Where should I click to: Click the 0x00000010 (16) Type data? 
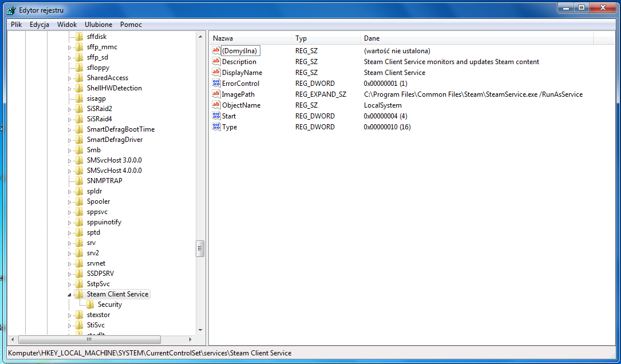coord(387,126)
